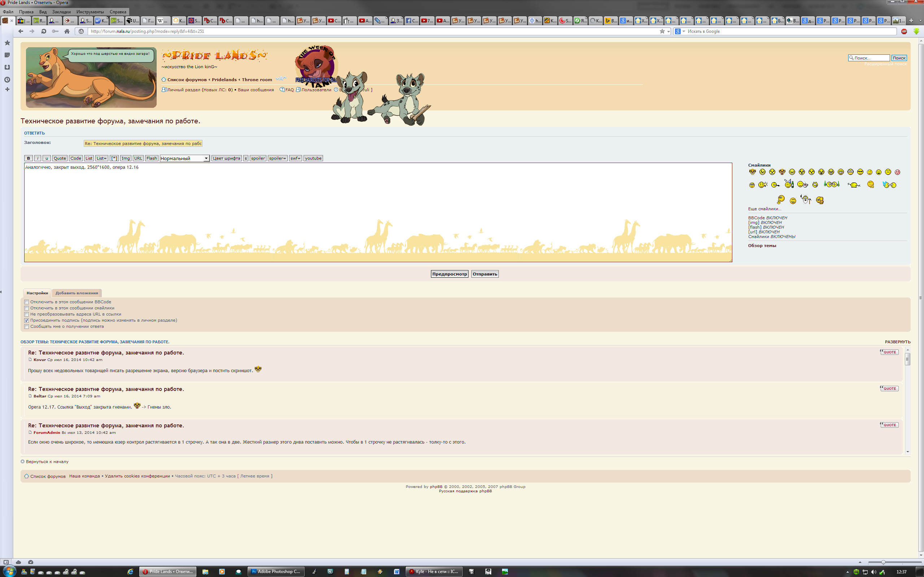Enable 'Отключить в этом сообщении BBCode' checkbox

coord(27,302)
